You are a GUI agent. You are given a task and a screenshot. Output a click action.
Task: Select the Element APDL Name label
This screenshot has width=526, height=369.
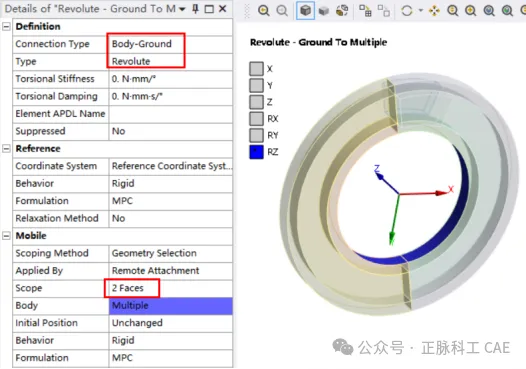(x=60, y=114)
